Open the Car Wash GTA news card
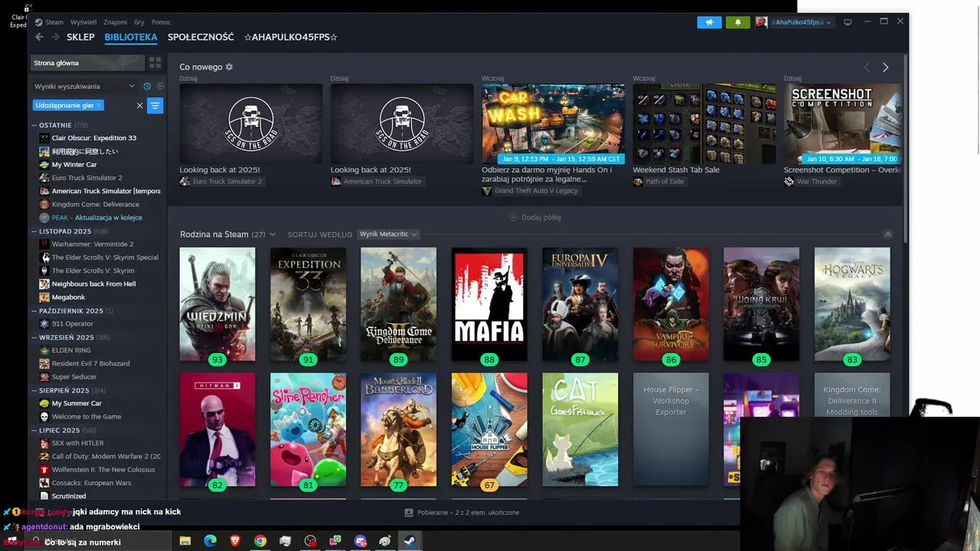980x551 pixels. coord(553,124)
